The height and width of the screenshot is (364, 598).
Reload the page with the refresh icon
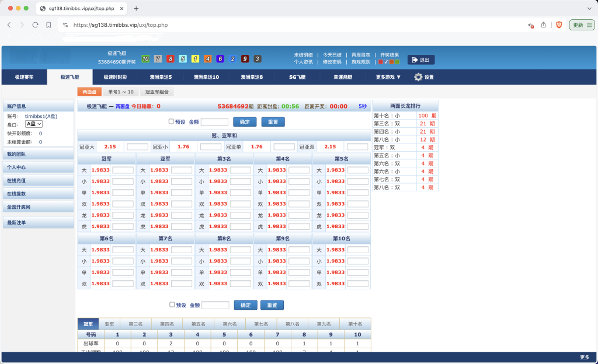click(x=35, y=25)
